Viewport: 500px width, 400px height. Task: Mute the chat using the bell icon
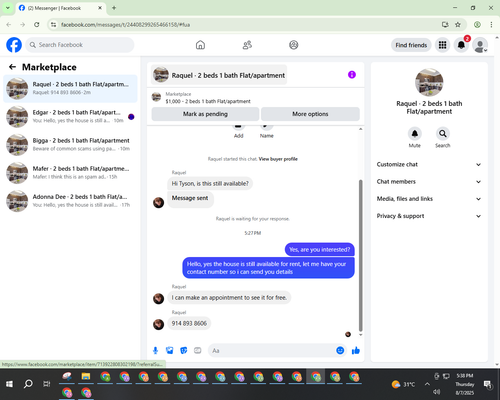(x=415, y=134)
